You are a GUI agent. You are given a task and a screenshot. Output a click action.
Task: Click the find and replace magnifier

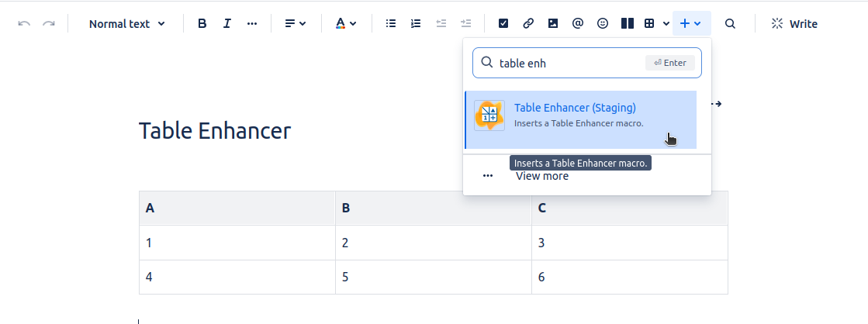pyautogui.click(x=730, y=23)
